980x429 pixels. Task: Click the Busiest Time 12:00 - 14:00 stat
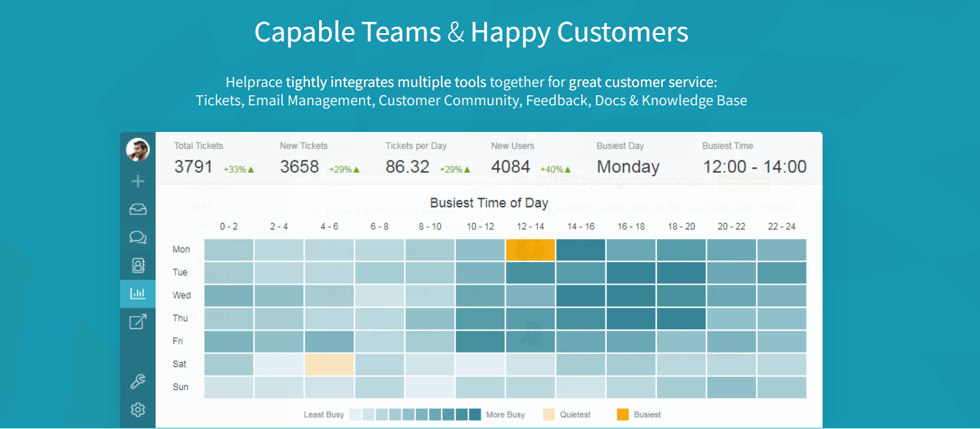coord(755,159)
